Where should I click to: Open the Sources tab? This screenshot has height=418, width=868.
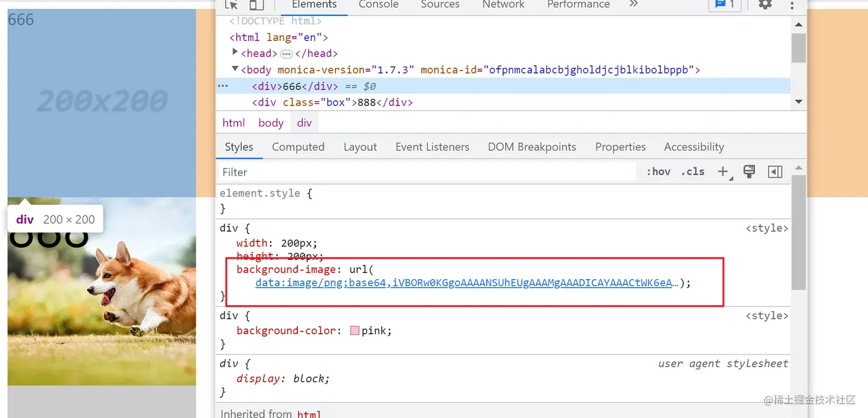[x=440, y=5]
